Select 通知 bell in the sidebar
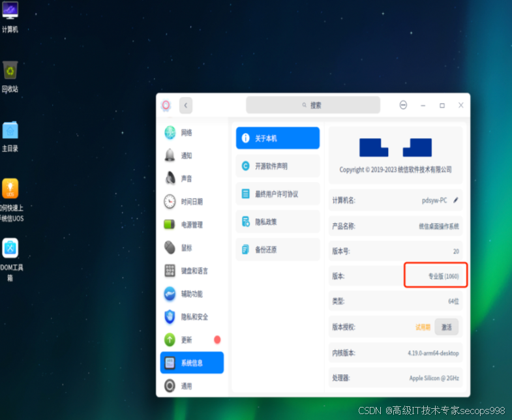The image size is (512, 420). click(x=192, y=155)
